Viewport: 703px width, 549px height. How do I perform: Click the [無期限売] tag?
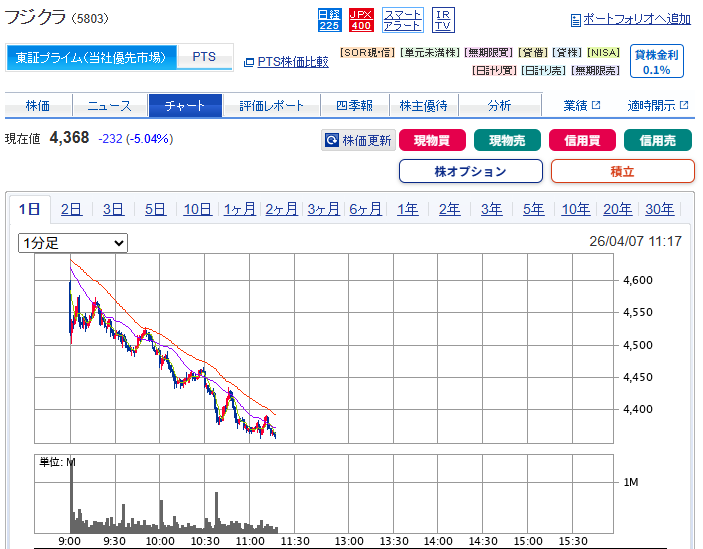(596, 70)
